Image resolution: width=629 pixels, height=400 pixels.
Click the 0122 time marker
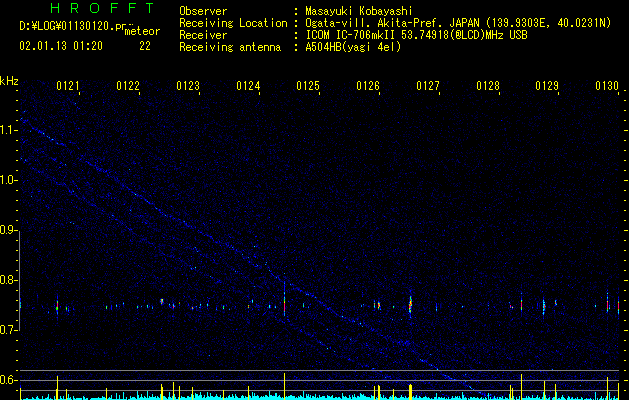coord(128,86)
